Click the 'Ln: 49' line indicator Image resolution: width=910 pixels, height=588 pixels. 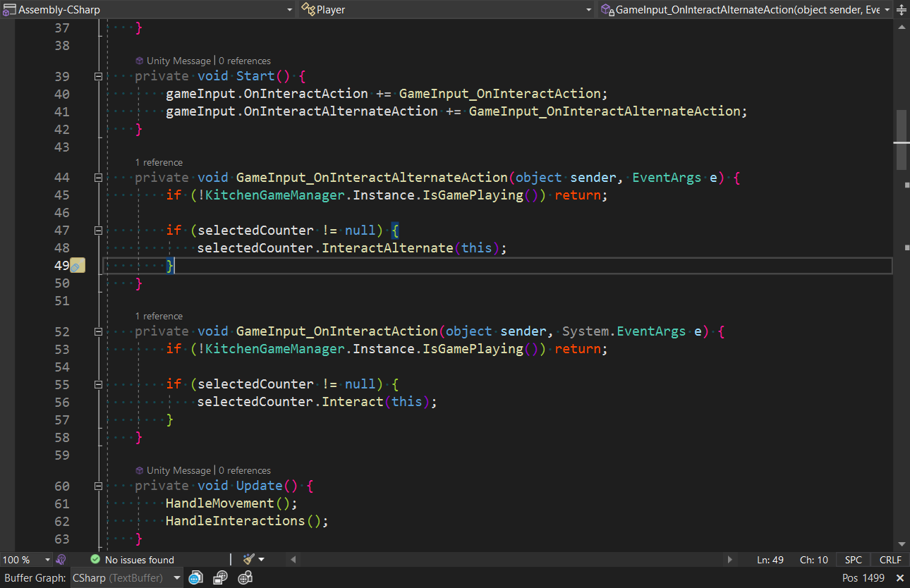click(770, 560)
